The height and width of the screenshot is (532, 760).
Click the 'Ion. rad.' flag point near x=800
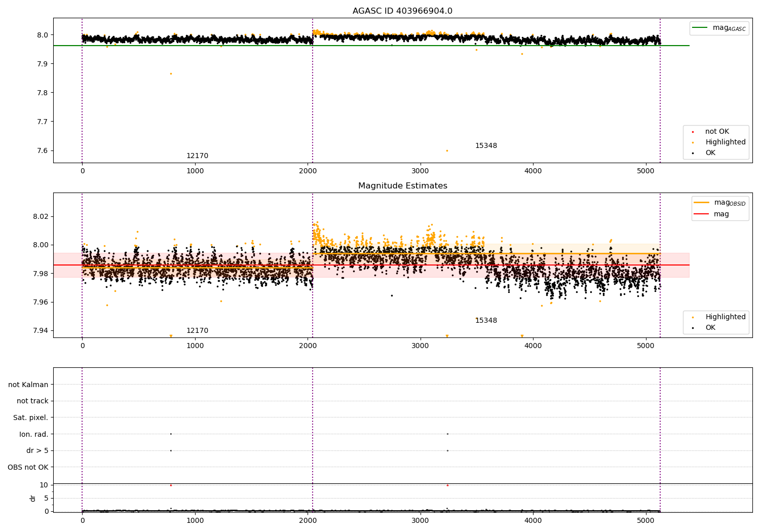click(171, 434)
